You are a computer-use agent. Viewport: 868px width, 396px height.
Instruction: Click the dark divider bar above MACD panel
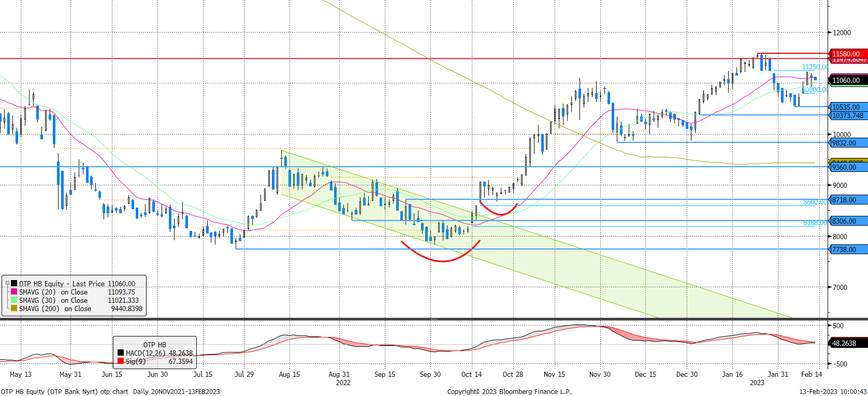point(434,319)
